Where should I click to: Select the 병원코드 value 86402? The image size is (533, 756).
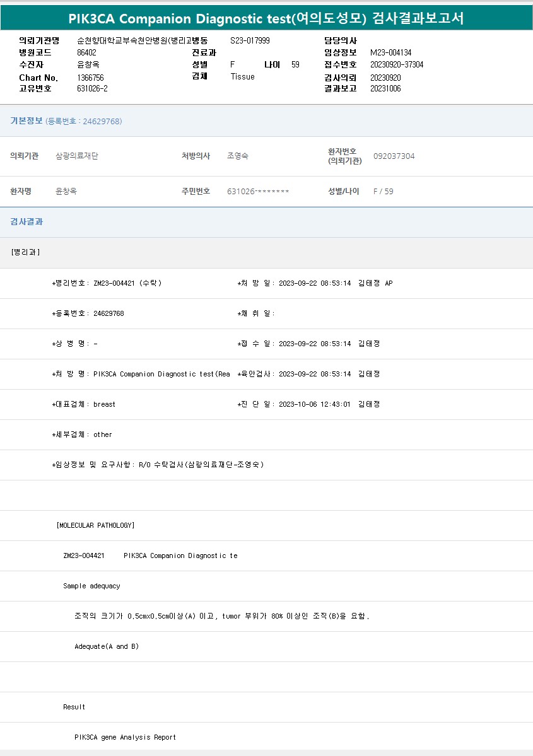pyautogui.click(x=86, y=52)
